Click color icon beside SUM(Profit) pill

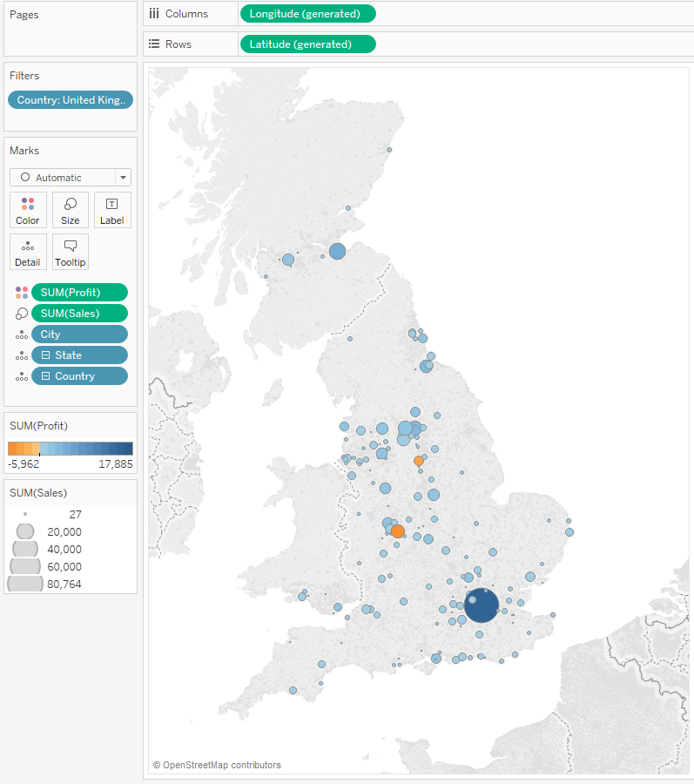click(x=21, y=293)
